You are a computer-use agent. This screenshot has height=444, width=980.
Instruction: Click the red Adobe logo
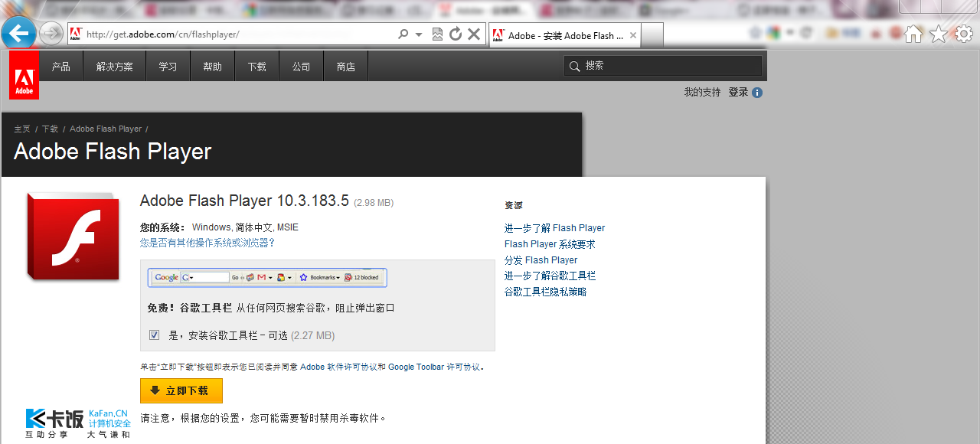(x=24, y=75)
